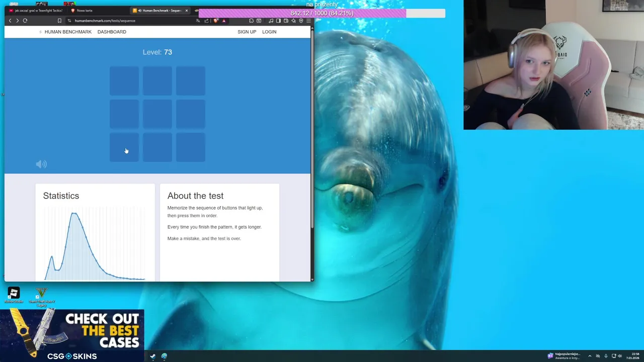
Task: Click the 'Level: 73' text
Action: pos(157,52)
